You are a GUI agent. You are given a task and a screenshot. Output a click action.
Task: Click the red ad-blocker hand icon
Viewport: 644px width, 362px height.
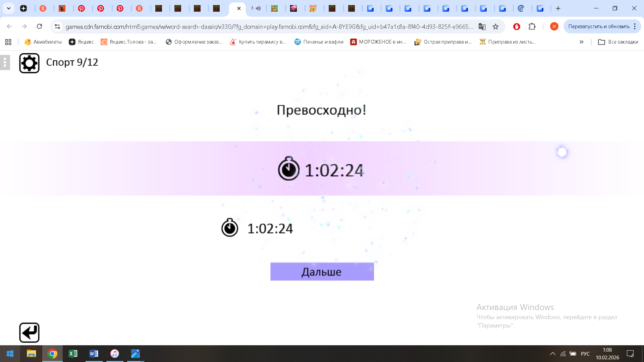tap(517, 26)
